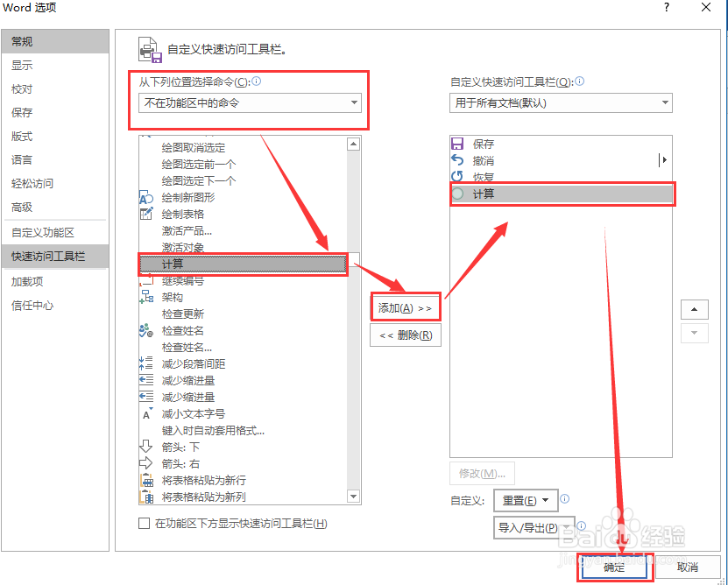Tick 在功能区下方显示快速访问工具栏 checkbox

tap(144, 523)
